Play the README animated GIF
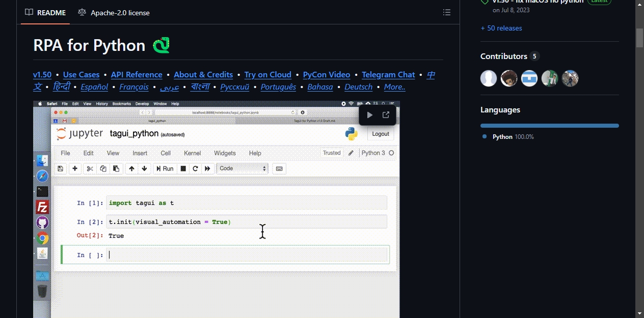 tap(370, 115)
